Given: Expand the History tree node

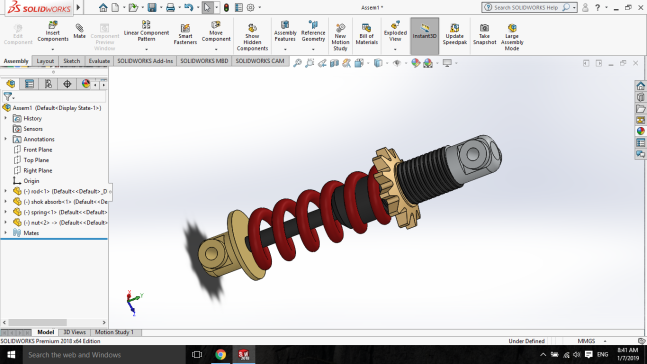Looking at the screenshot, I should coord(6,118).
